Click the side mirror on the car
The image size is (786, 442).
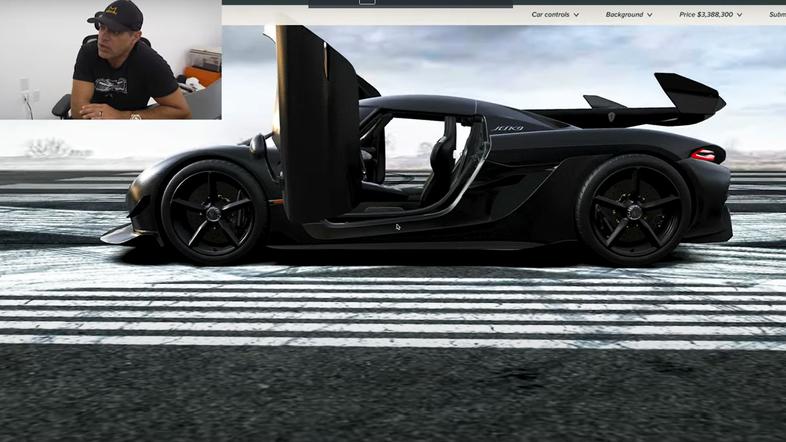(x=261, y=143)
